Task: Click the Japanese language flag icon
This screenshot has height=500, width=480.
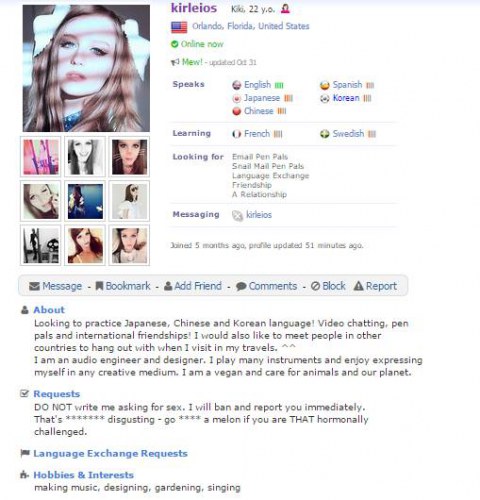Action: click(236, 98)
